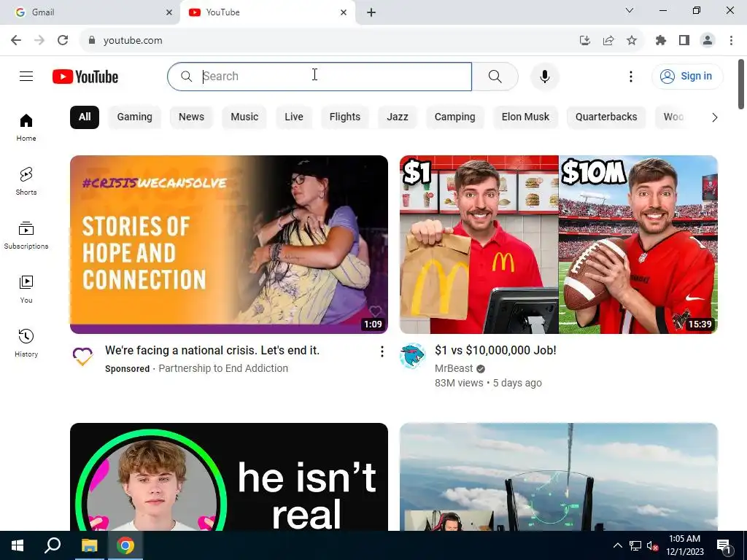Bookmark this page with star icon
The width and height of the screenshot is (747, 560).
(x=632, y=40)
